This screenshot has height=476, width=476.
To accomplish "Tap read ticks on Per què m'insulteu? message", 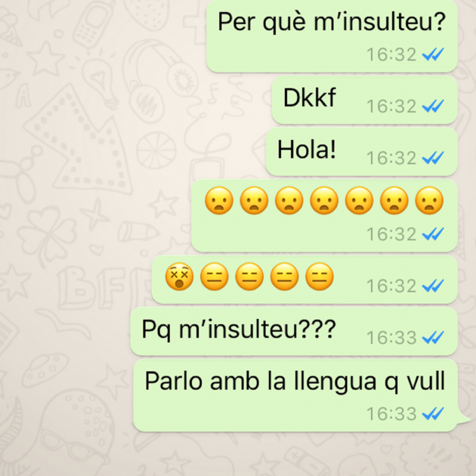I will click(433, 54).
